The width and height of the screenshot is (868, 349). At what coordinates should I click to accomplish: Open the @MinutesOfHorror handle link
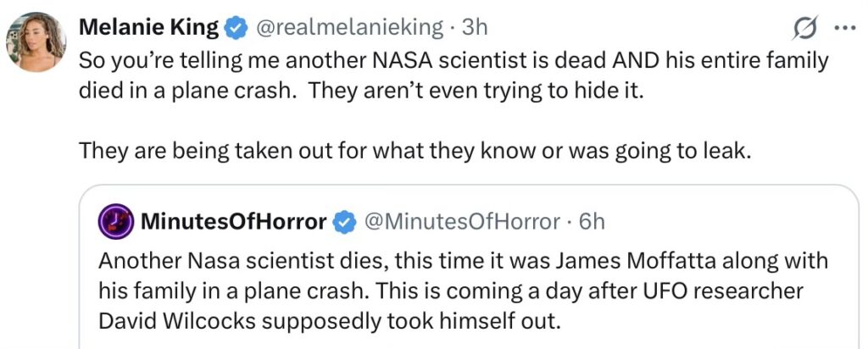pyautogui.click(x=462, y=222)
